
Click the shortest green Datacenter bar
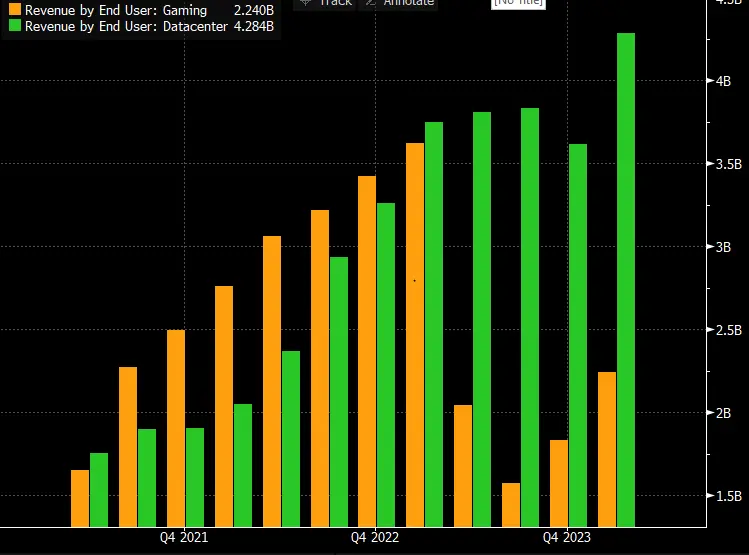[99, 490]
